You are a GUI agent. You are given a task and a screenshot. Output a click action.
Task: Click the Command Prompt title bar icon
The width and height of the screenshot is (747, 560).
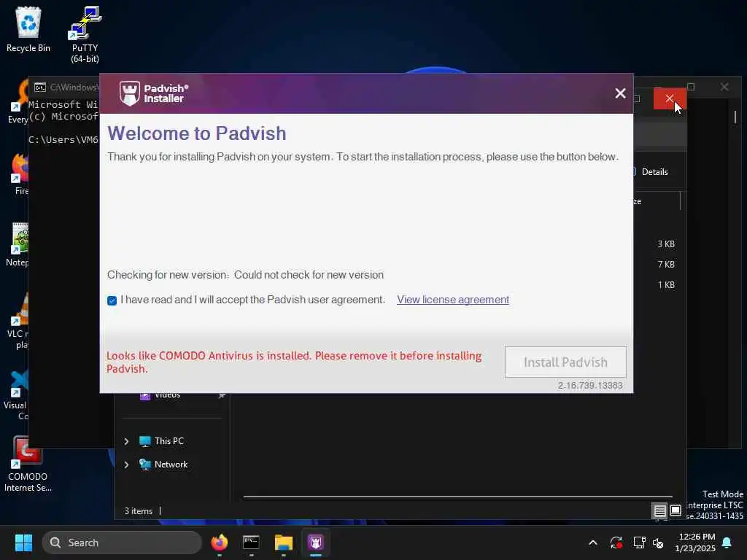40,87
